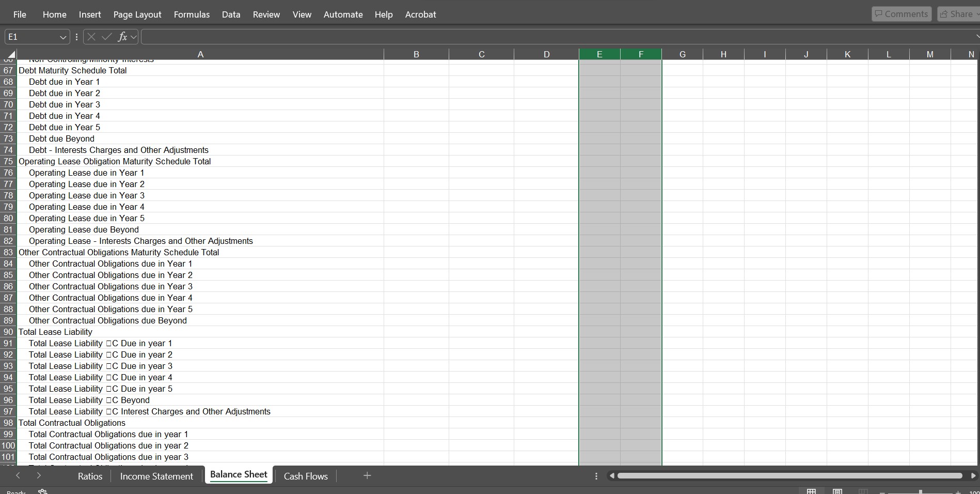Click the Share button
Screen dimensions: 980x494
tap(959, 14)
